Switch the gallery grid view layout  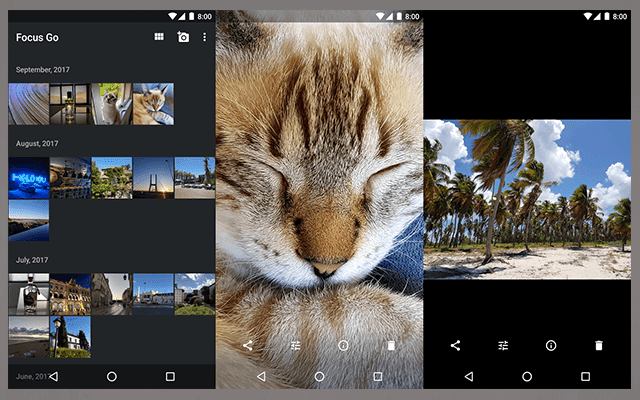159,37
